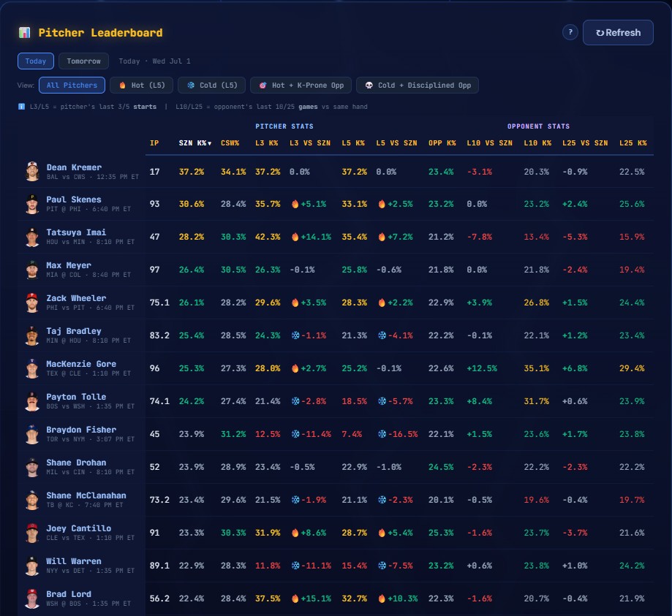Click Braydon Fisher's -16.5% snowflake icon
This screenshot has height=616, width=672.
(382, 434)
